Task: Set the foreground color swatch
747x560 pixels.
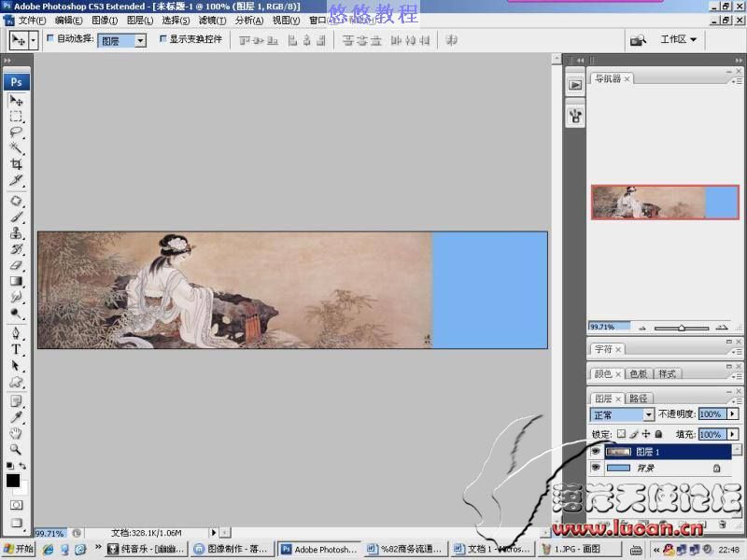Action: pyautogui.click(x=13, y=481)
